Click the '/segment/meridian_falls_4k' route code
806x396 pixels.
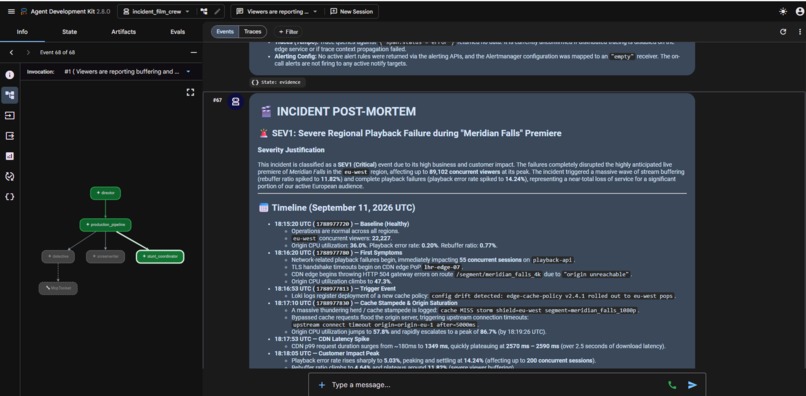pyautogui.click(x=499, y=275)
